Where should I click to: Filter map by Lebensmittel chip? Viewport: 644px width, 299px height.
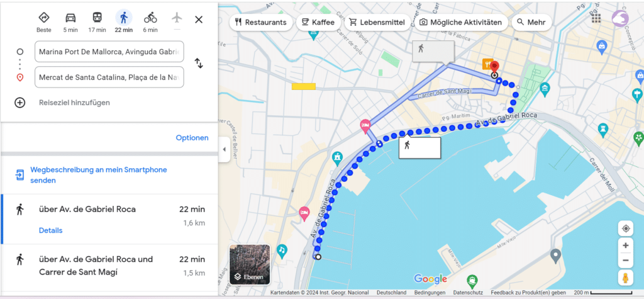377,22
